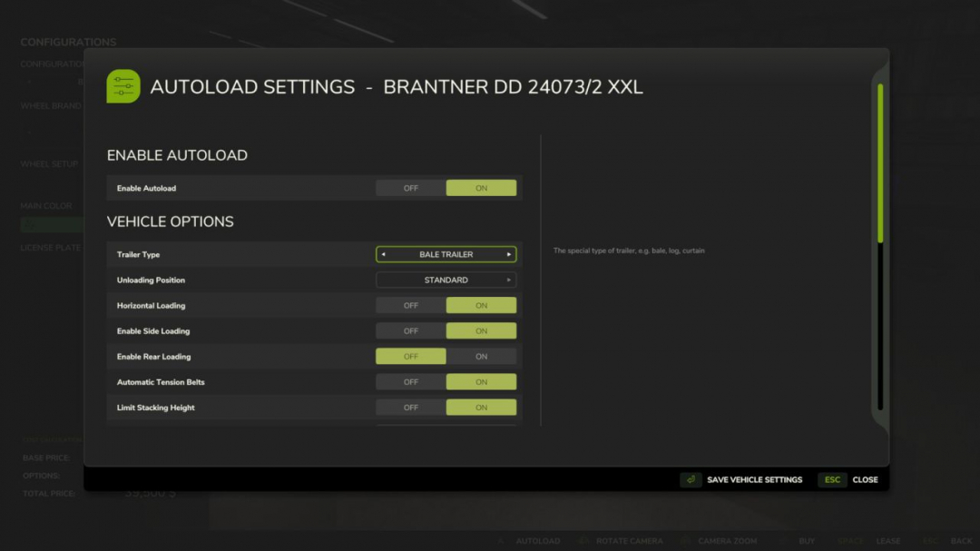Click the Lease option in bottom bar

pyautogui.click(x=887, y=540)
